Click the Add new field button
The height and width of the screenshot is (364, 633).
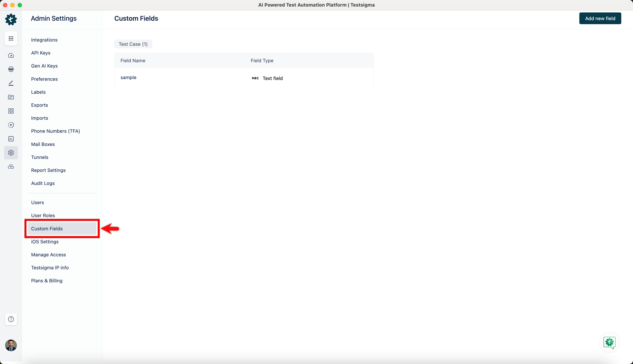(x=600, y=18)
